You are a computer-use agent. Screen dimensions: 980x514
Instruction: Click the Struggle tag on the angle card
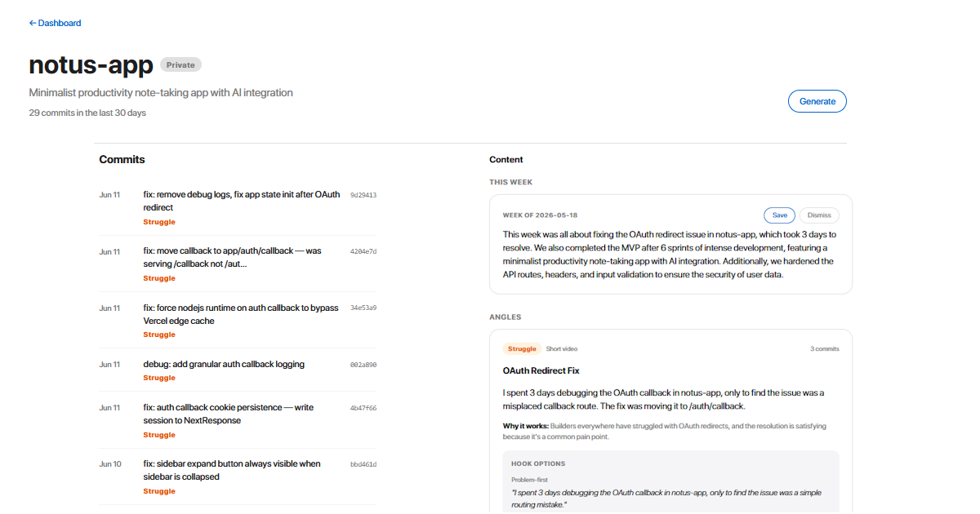[x=522, y=348]
